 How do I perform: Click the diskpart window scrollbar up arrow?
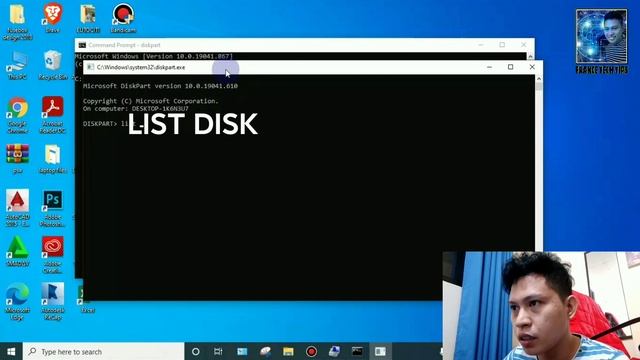point(539,78)
